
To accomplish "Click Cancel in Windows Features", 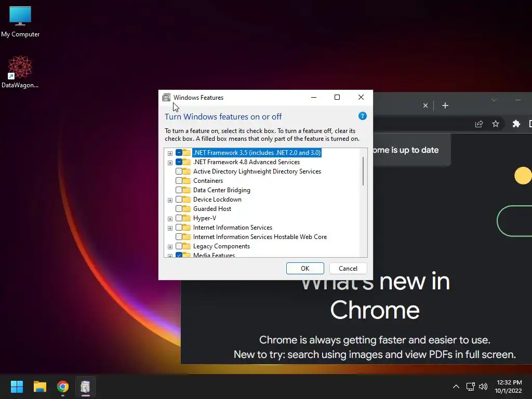I will pos(348,269).
